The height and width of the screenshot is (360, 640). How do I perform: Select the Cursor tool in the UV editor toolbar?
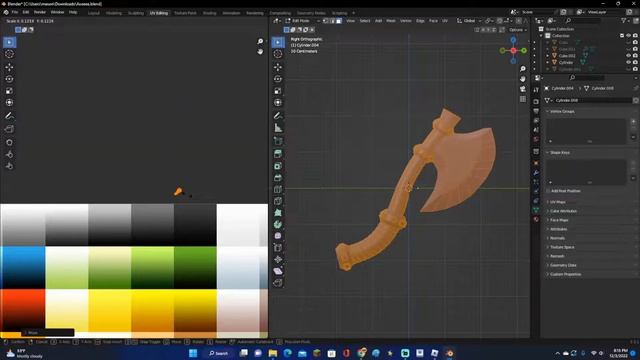point(9,54)
